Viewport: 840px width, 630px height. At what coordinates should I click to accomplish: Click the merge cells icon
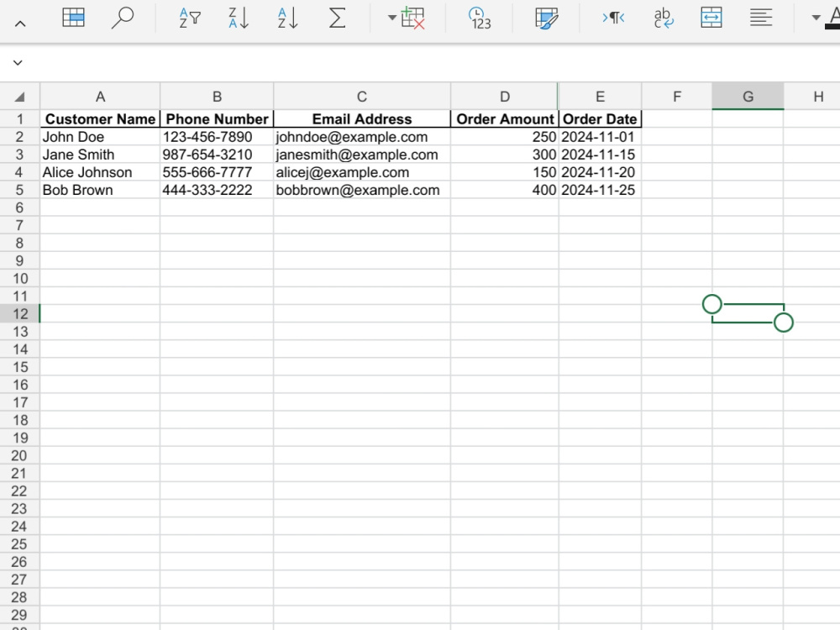pos(711,18)
